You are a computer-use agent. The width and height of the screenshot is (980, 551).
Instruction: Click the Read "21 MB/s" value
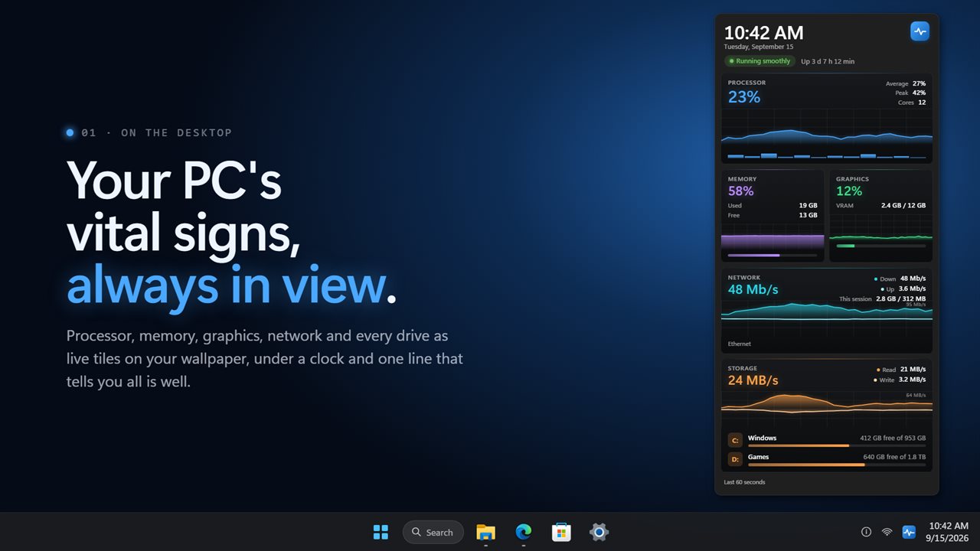[913, 370]
